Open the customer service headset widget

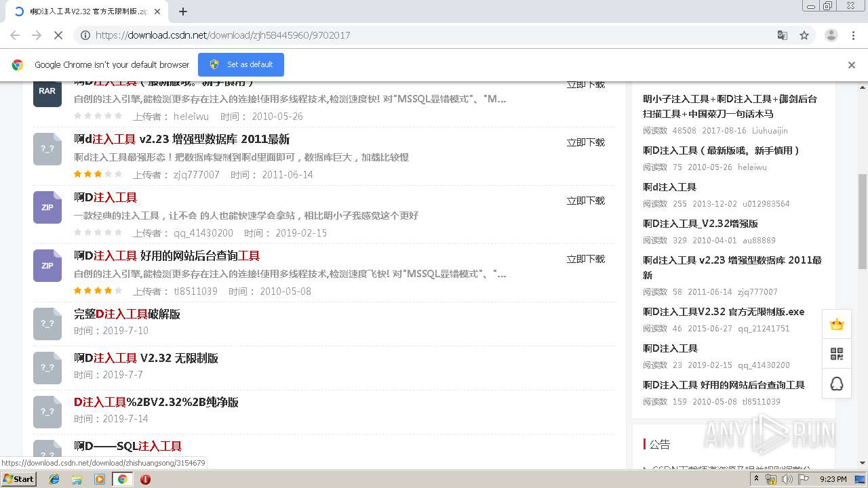tap(837, 384)
